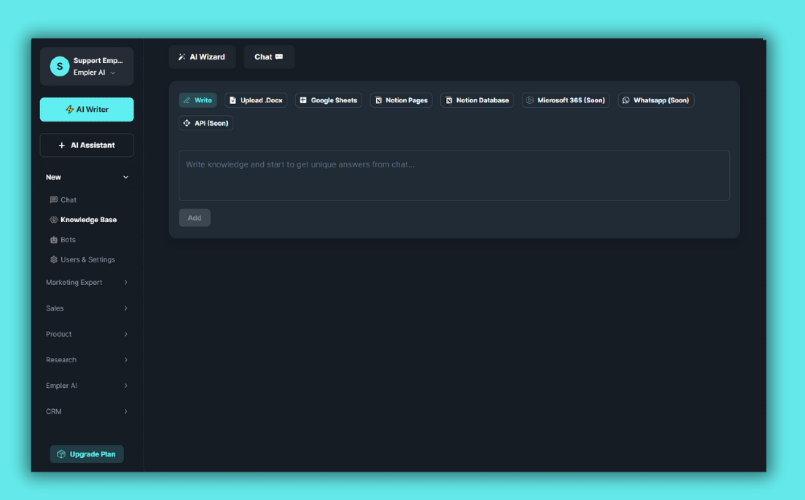Click the top Chat tab message icon
Viewport: 805px width, 500px height.
point(279,57)
